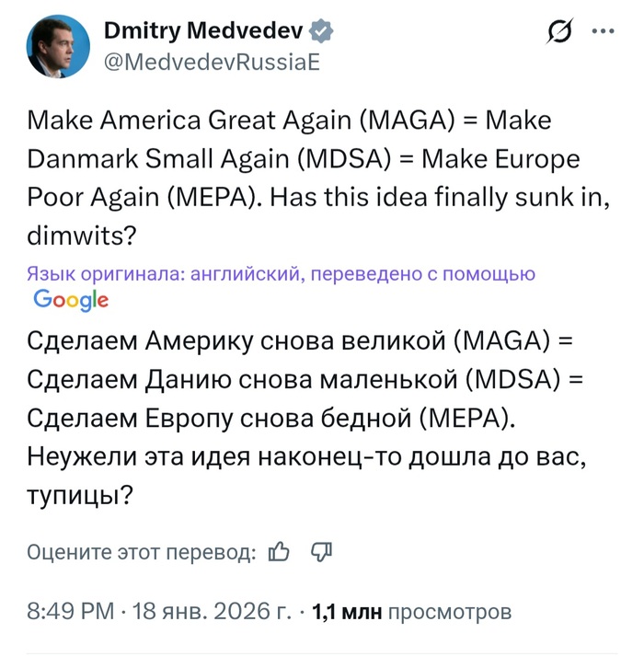This screenshot has width=644, height=656.
Task: Click the word "dimwits?" in the tweet
Action: (x=83, y=236)
